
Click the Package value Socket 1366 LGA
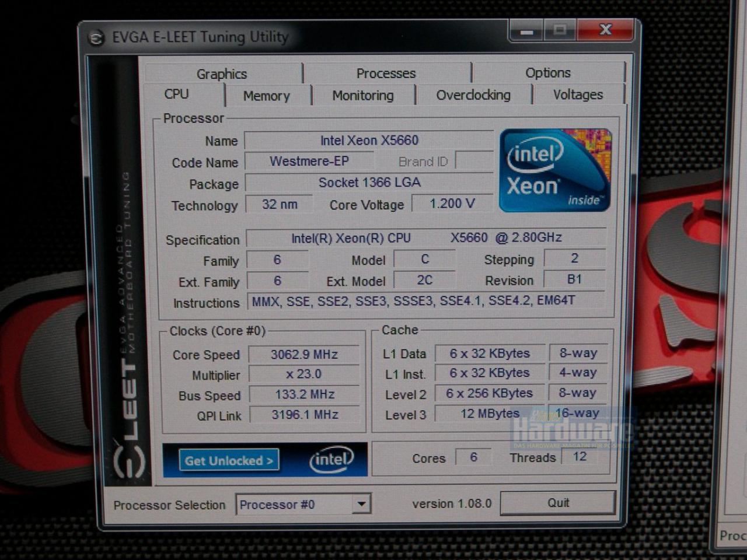[x=369, y=183]
